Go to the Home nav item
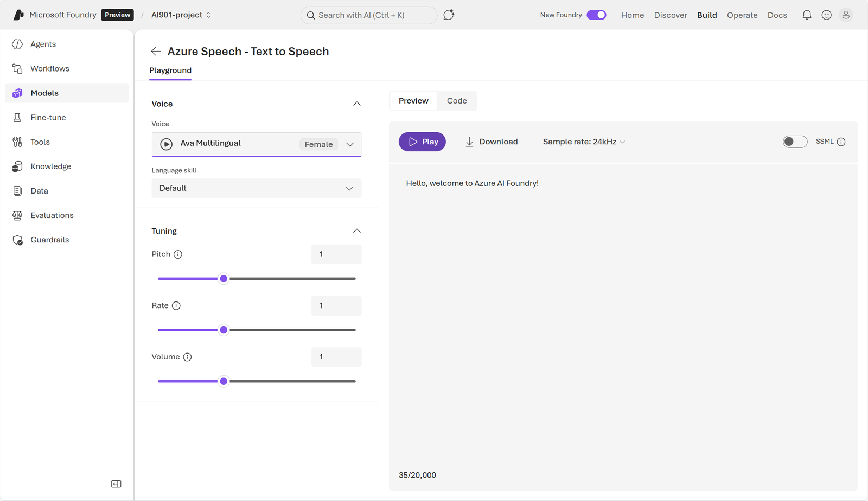The image size is (868, 501). tap(633, 15)
